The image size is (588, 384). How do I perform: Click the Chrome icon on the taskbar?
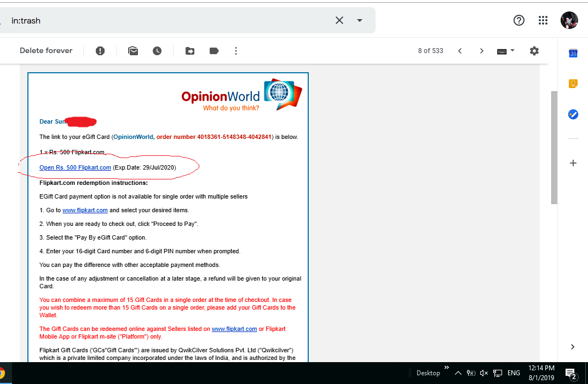(2, 373)
